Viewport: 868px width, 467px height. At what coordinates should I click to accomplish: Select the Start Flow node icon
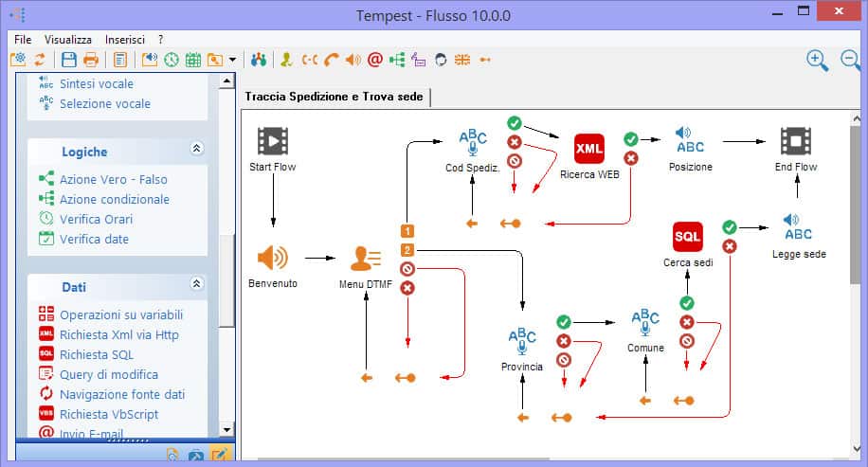273,142
